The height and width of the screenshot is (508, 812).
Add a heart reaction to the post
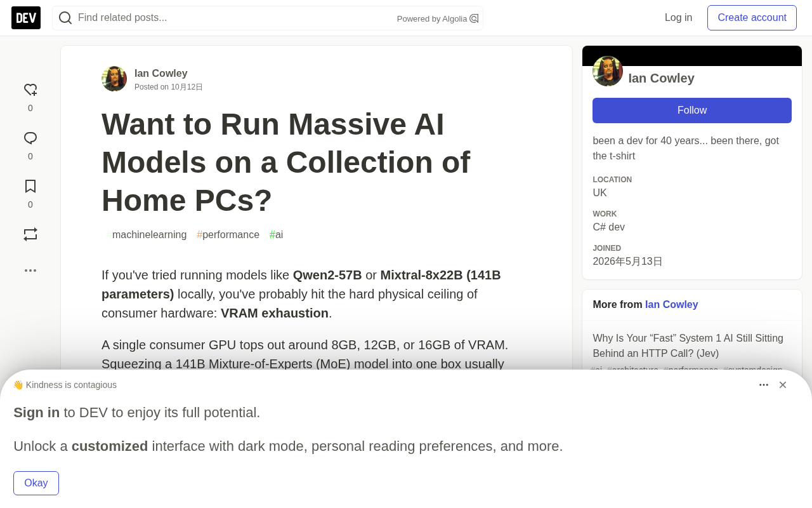(30, 90)
